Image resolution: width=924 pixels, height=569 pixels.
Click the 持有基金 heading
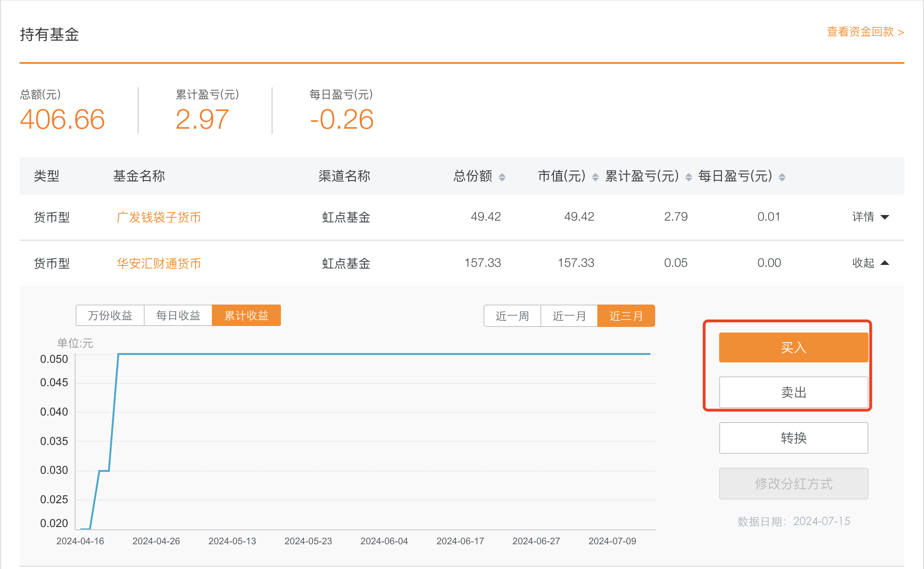[49, 35]
